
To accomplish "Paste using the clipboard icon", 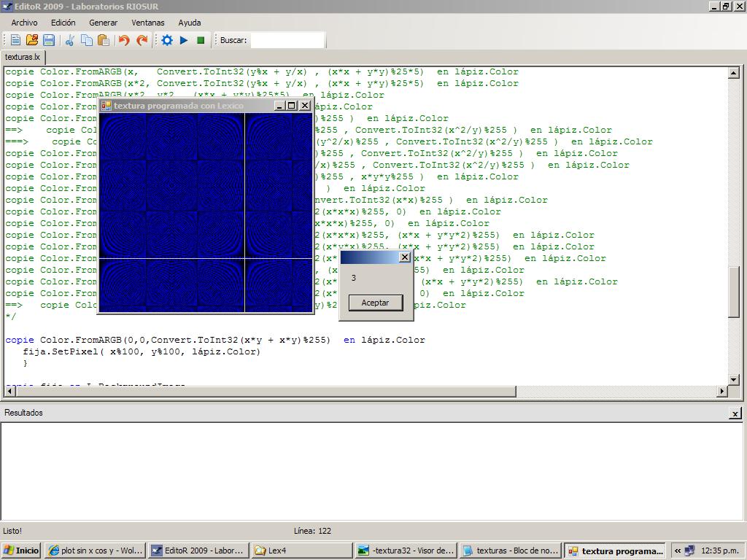I will point(104,40).
